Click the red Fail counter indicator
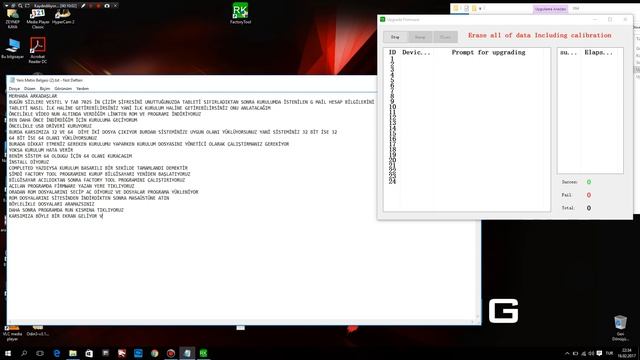This screenshot has height=360, width=640. click(589, 195)
